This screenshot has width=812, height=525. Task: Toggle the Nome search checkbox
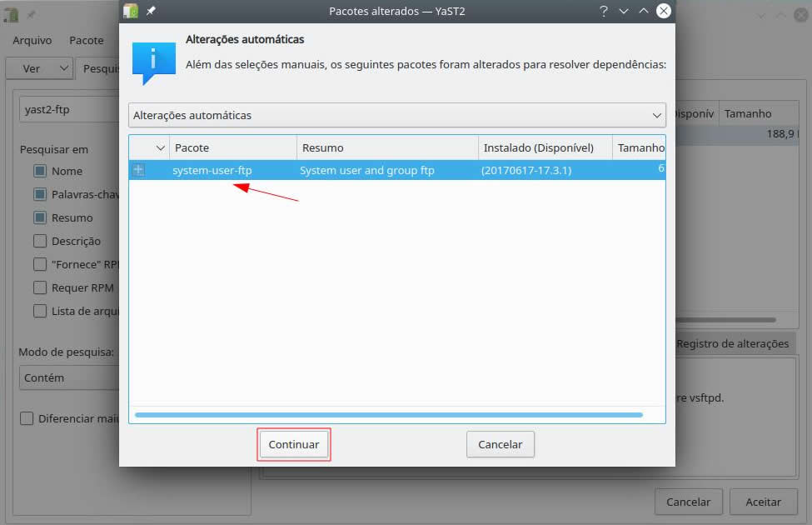(x=40, y=171)
